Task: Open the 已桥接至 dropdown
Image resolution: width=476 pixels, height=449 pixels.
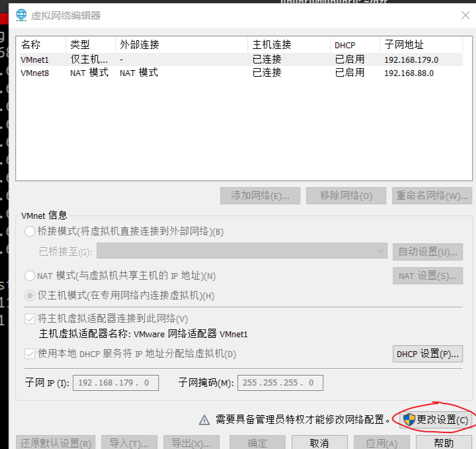Action: coord(242,251)
